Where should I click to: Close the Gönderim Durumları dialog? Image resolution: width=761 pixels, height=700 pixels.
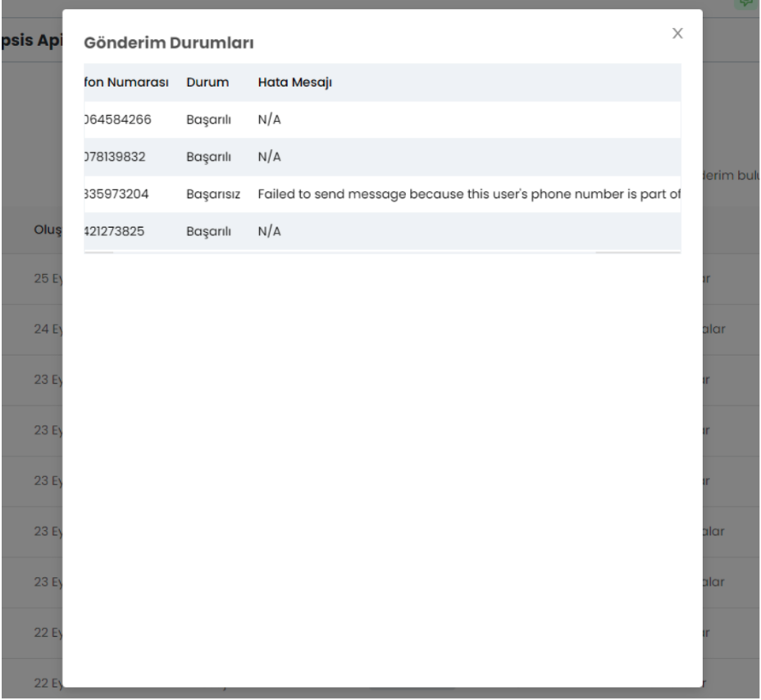pyautogui.click(x=677, y=33)
